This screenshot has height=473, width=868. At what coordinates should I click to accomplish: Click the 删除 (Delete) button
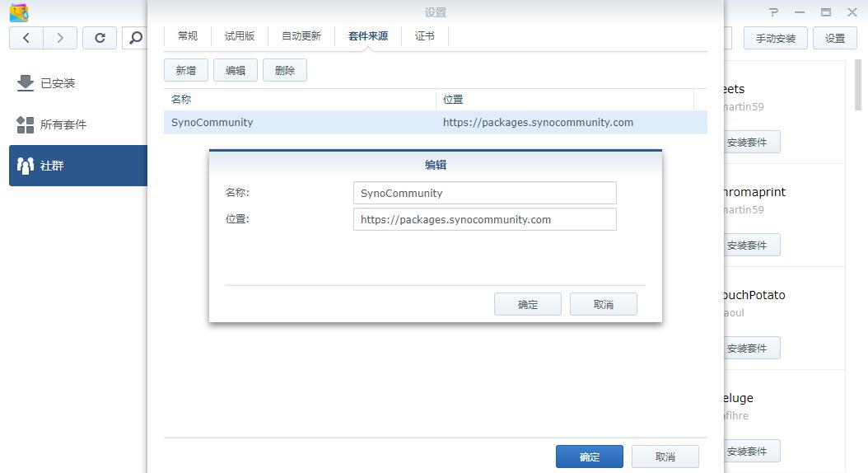point(285,70)
